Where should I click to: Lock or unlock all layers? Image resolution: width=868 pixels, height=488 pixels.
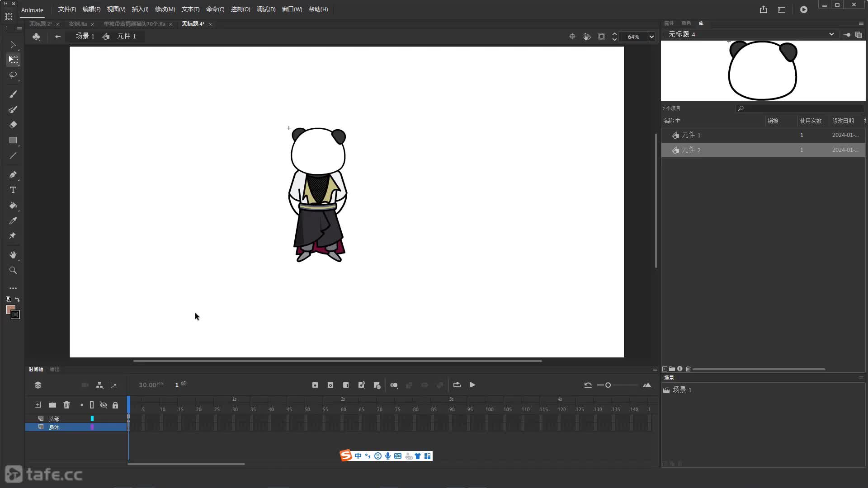tap(115, 405)
